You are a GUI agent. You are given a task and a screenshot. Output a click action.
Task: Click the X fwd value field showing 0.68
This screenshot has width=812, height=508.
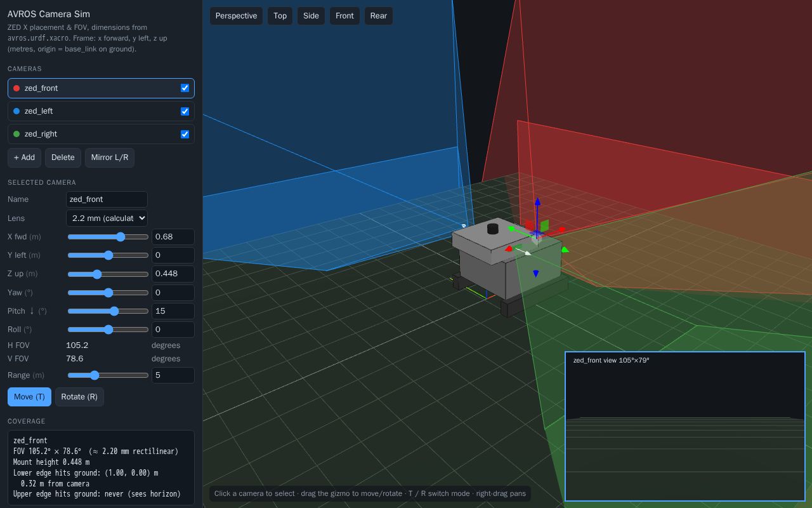173,237
